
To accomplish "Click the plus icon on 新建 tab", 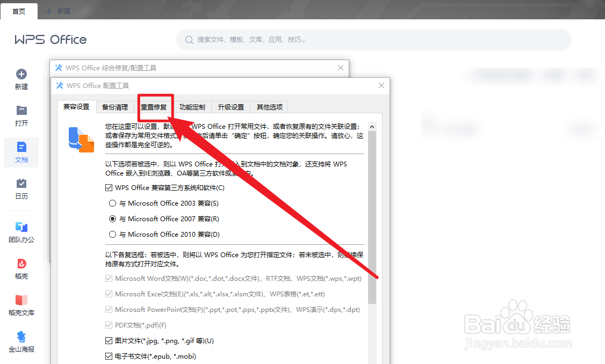I will coord(48,11).
